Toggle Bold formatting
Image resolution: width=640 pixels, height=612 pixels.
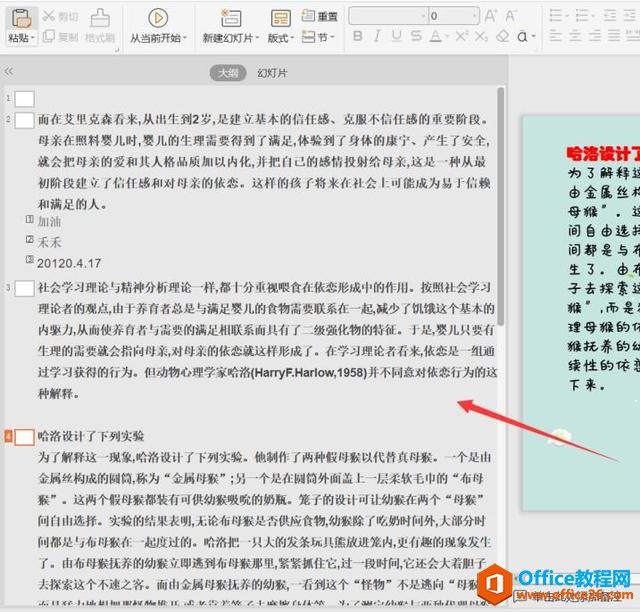click(358, 36)
